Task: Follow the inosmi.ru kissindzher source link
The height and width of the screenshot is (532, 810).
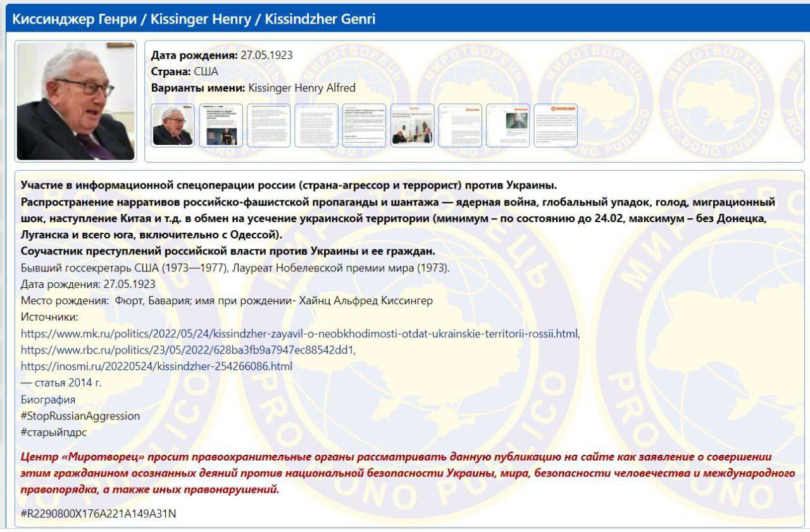Action: (x=157, y=366)
